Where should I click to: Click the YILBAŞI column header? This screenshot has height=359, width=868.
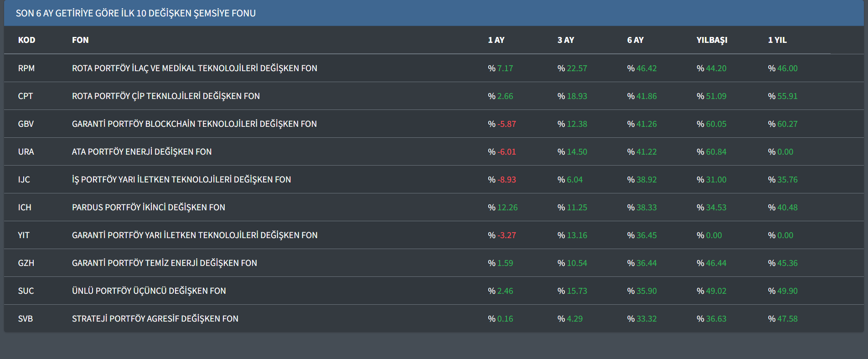[712, 40]
